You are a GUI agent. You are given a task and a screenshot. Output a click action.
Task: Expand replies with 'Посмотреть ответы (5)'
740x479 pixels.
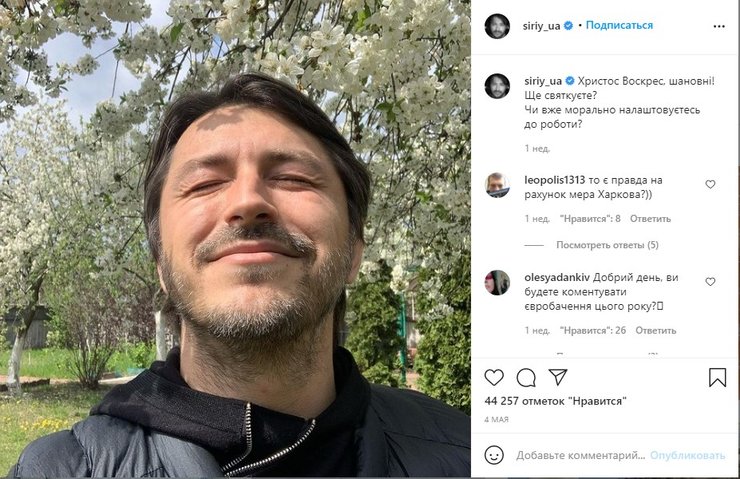pyautogui.click(x=607, y=245)
